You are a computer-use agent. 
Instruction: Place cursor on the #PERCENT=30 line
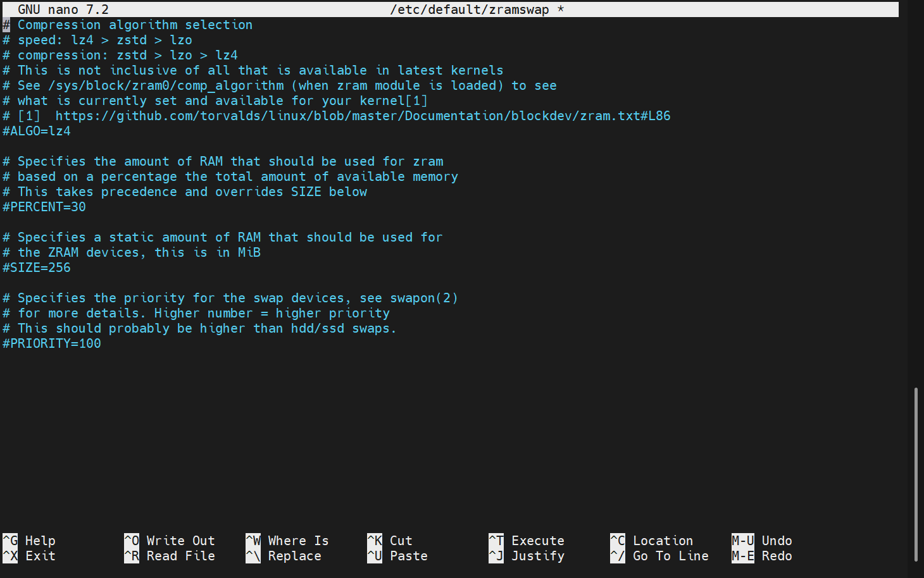[x=44, y=207]
